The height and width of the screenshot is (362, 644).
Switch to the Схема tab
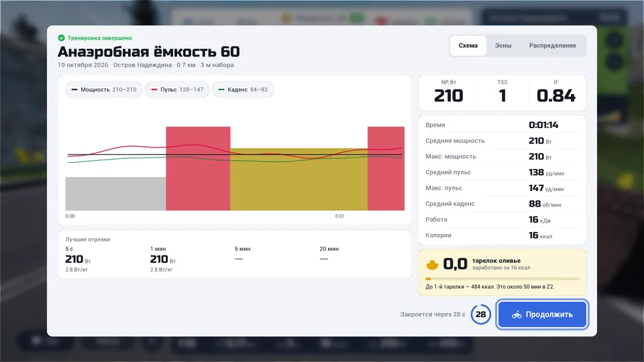[x=468, y=46]
